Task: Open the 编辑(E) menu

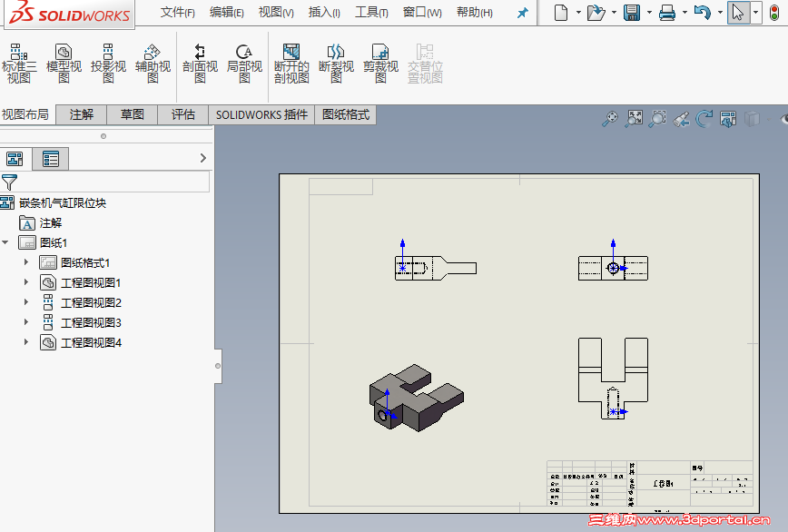Action: pyautogui.click(x=227, y=13)
